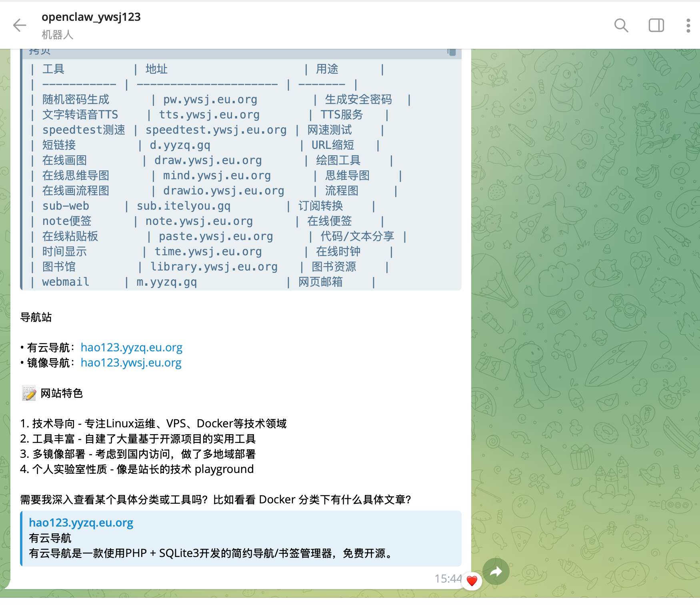
Task: Click the webmail row m.yyzq.gq
Action: click(165, 282)
